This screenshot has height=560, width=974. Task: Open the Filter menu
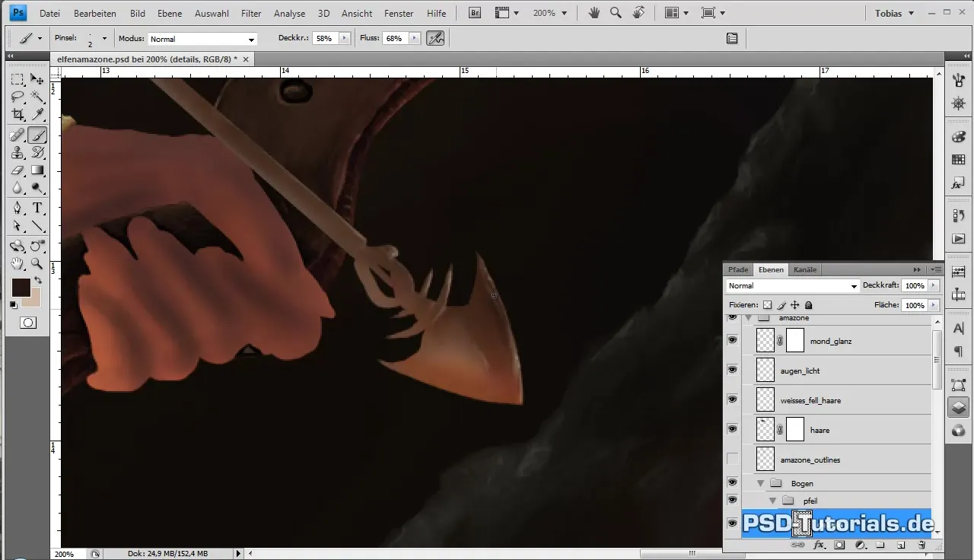pos(251,14)
